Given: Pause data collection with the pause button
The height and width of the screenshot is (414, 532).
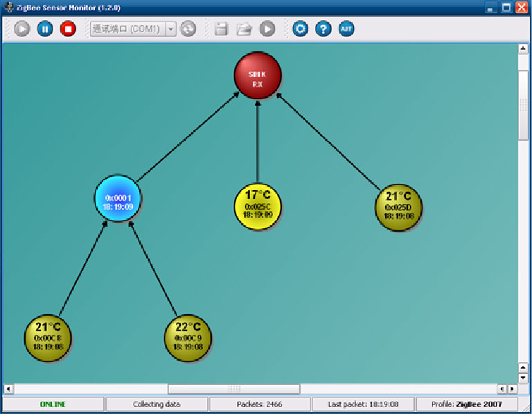Looking at the screenshot, I should click(45, 29).
